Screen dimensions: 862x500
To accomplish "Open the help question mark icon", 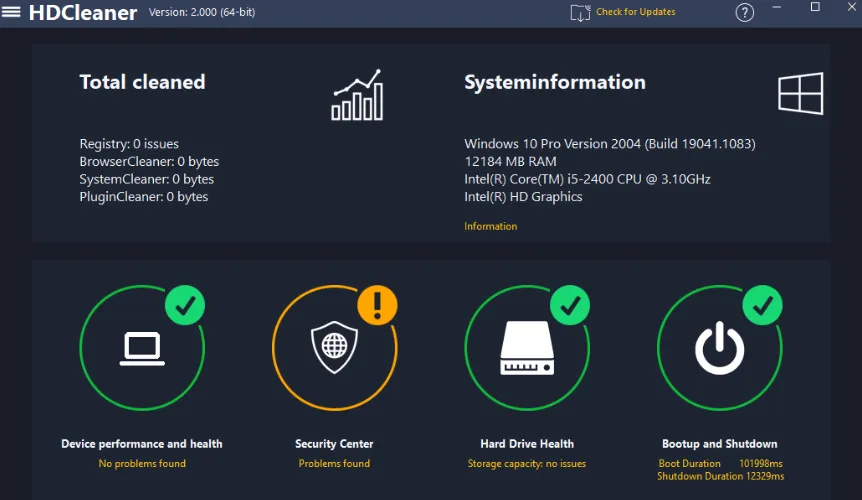I will pyautogui.click(x=744, y=12).
